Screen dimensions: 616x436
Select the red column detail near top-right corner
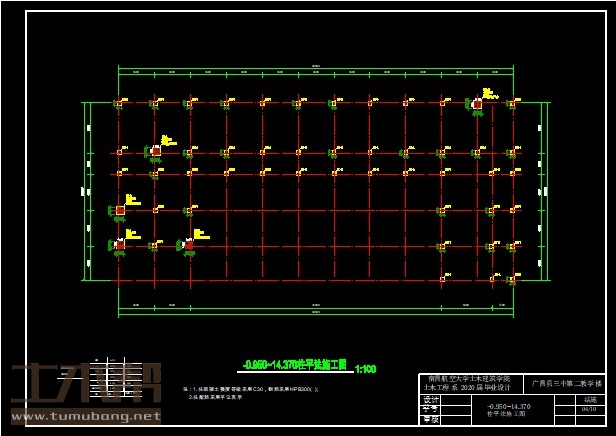tap(478, 103)
